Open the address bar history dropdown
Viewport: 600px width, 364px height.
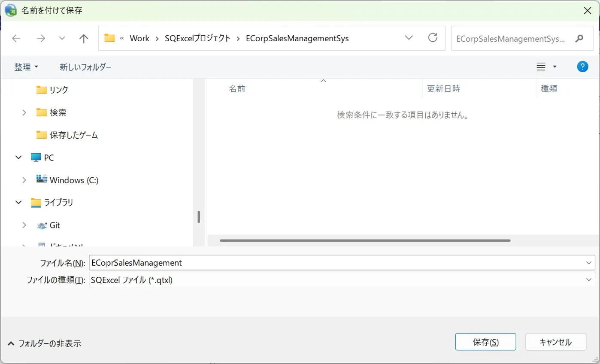click(x=409, y=38)
